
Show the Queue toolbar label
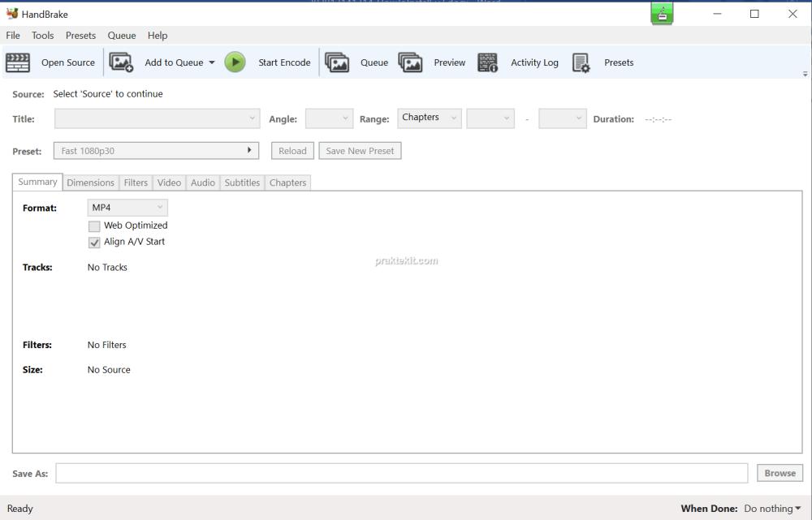pyautogui.click(x=374, y=62)
